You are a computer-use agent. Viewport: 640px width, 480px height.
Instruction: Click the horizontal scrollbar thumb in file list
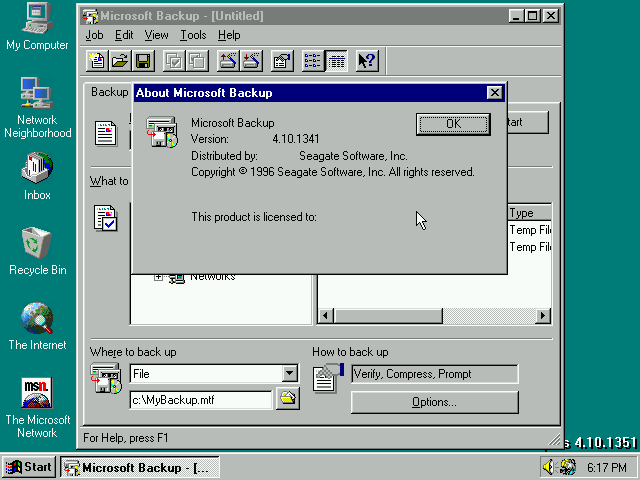[x=388, y=316]
